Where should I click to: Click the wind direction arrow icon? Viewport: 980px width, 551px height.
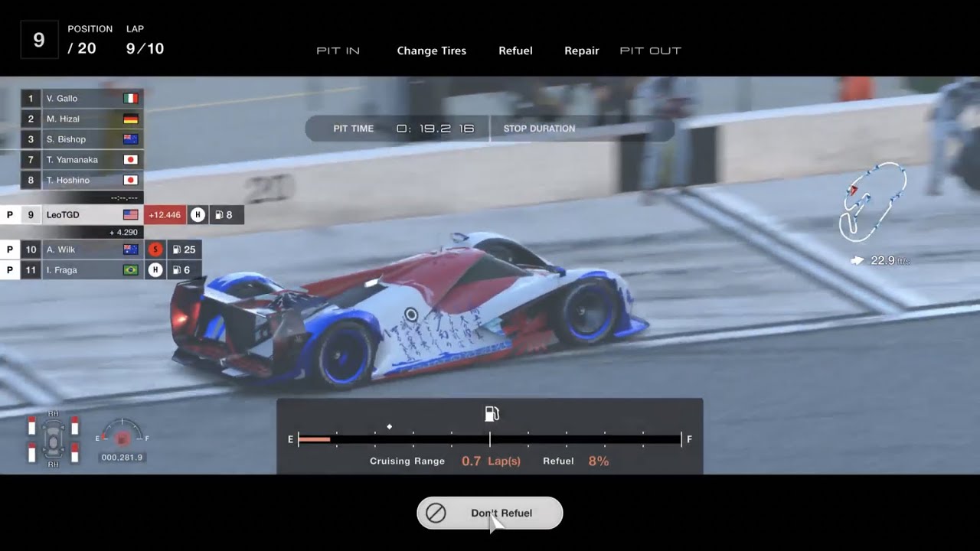point(857,261)
